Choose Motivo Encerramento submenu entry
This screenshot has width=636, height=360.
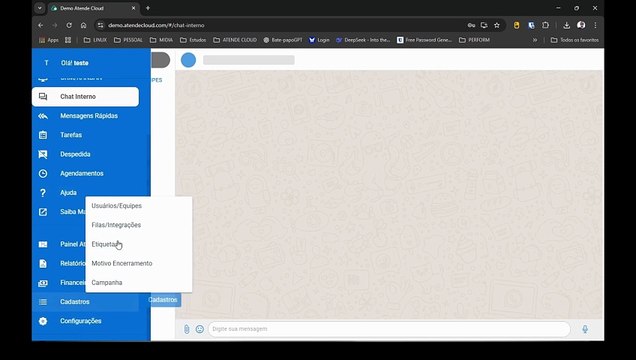(139, 264)
